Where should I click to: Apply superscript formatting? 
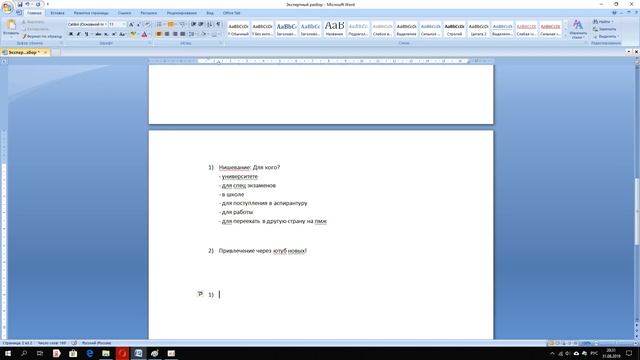[x=113, y=34]
